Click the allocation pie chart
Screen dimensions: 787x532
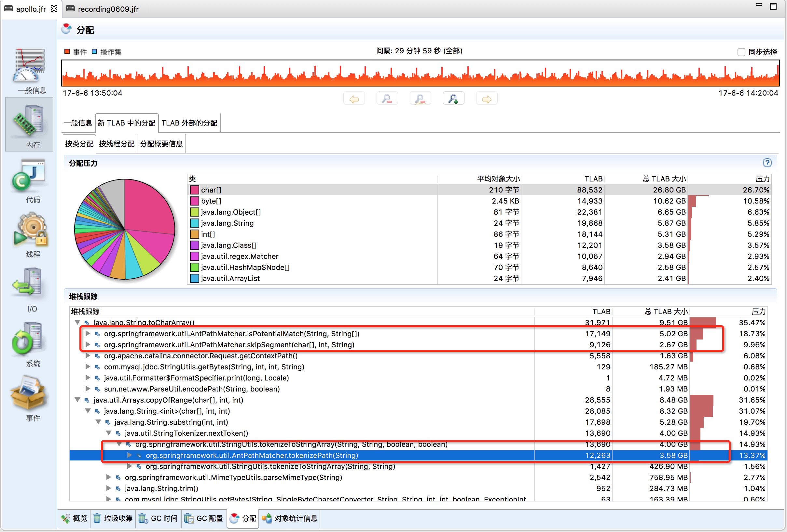point(125,229)
